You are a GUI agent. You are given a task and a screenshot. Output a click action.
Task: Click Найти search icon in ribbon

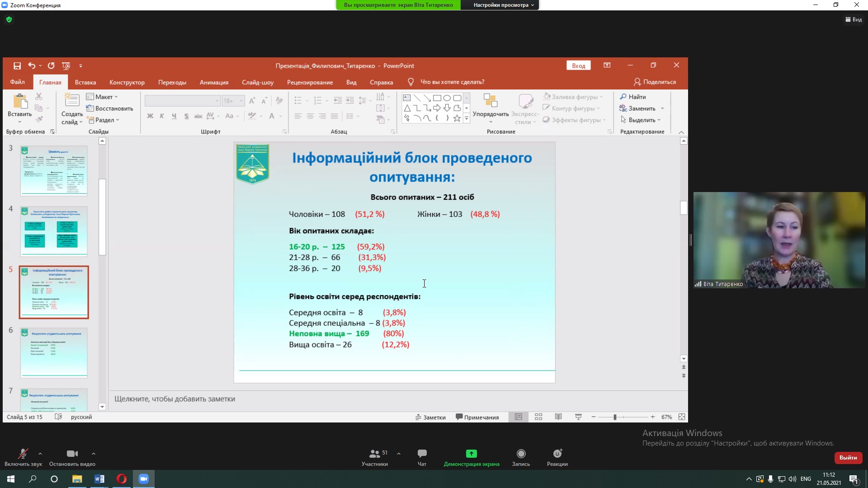tap(623, 97)
